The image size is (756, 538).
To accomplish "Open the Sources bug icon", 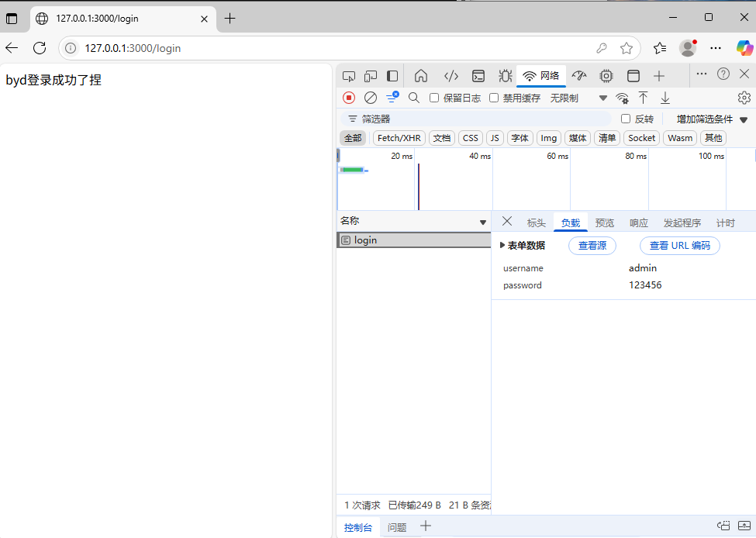I will [x=506, y=76].
